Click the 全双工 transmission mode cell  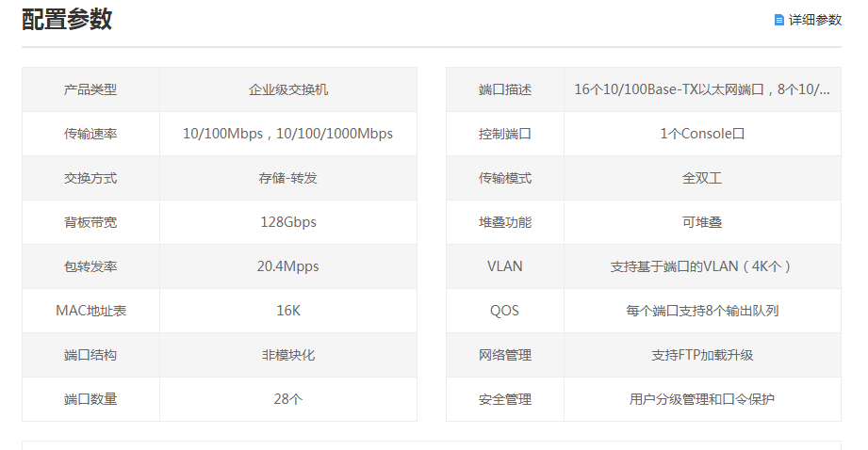pos(702,178)
